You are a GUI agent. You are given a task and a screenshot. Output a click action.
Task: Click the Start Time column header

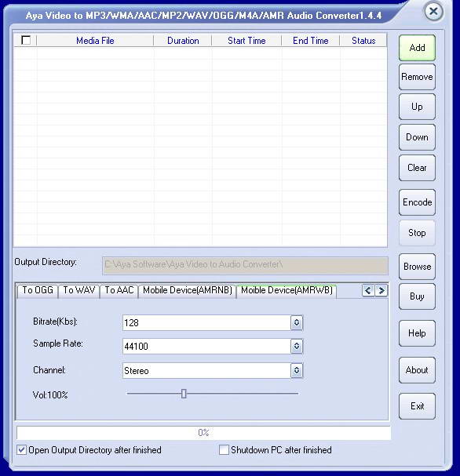[x=246, y=40]
